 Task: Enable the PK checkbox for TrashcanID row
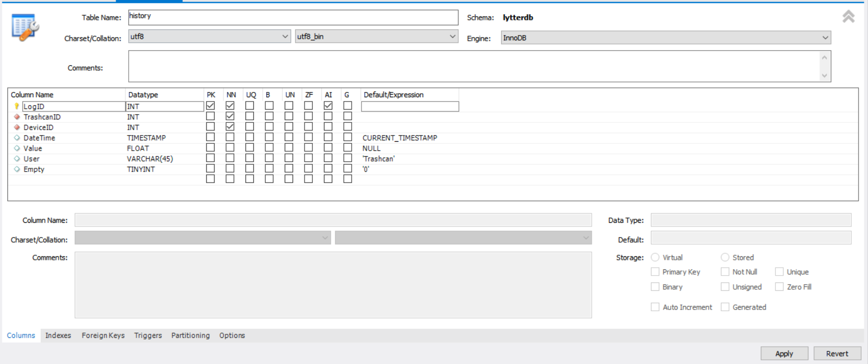[210, 116]
